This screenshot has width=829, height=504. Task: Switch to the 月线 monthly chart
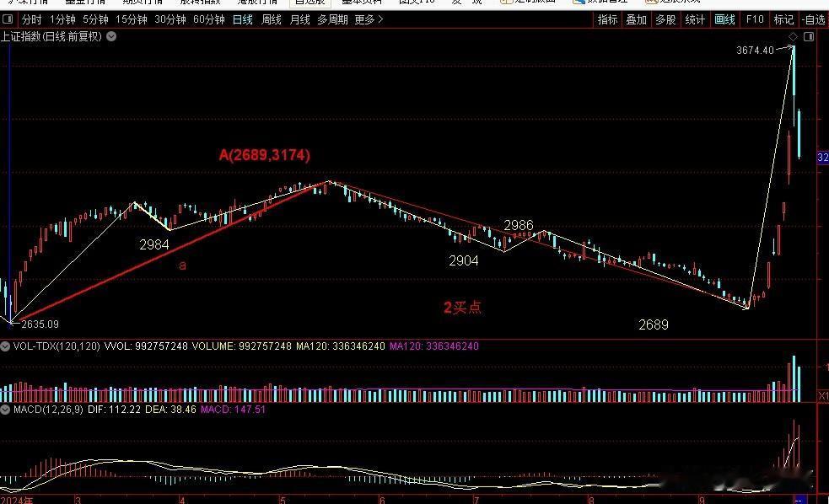pos(299,19)
